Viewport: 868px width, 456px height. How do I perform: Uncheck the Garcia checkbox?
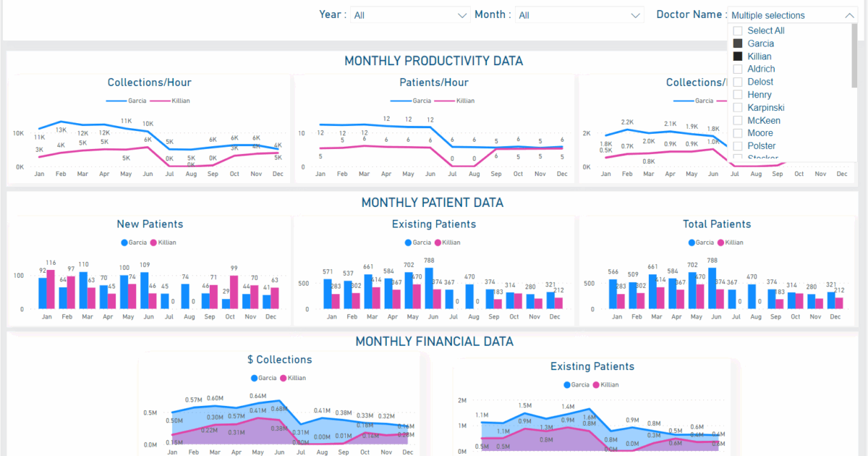click(x=738, y=43)
